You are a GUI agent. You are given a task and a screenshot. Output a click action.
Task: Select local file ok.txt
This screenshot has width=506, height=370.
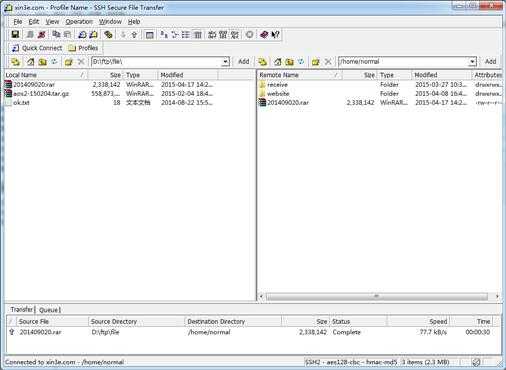tap(21, 103)
